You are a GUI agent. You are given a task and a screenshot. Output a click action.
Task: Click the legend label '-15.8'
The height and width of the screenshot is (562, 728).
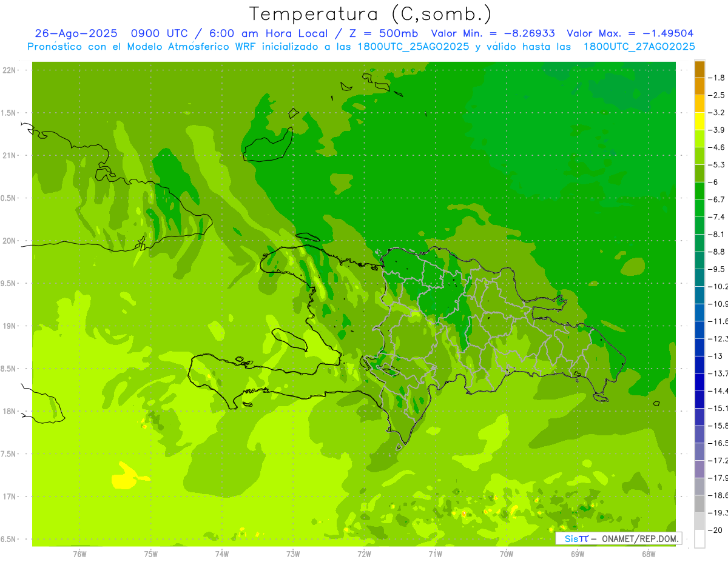pyautogui.click(x=719, y=426)
